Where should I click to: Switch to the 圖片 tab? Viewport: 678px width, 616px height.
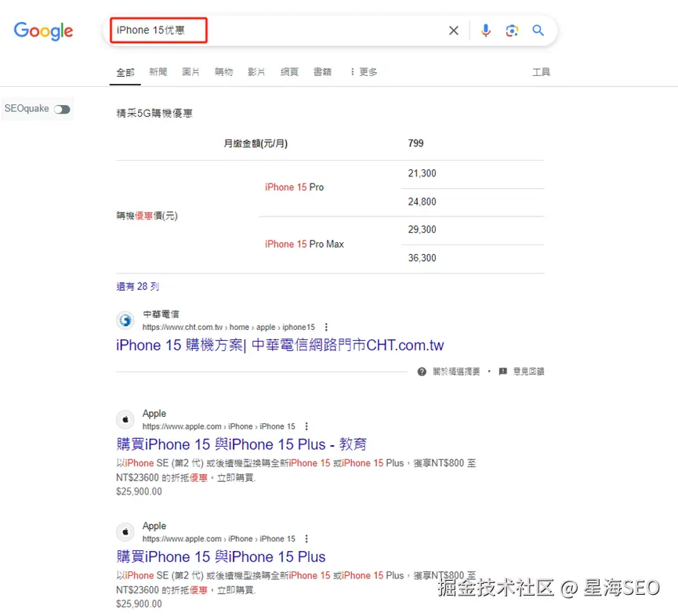[x=190, y=72]
